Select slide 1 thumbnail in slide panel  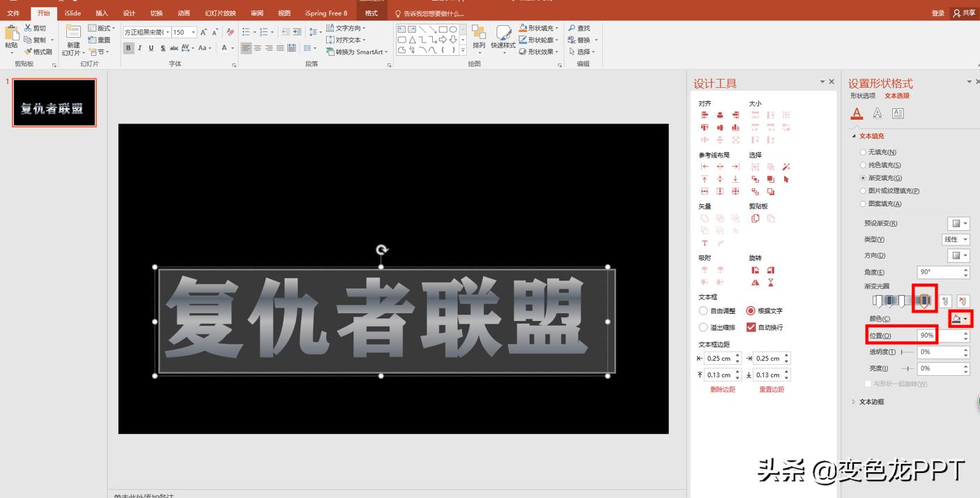54,102
